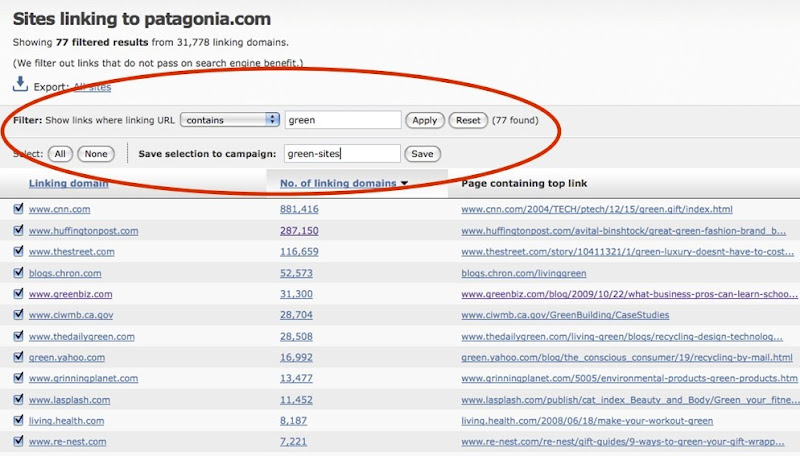This screenshot has width=800, height=456.
Task: Open the blogs.chron.com/livinggreen page link
Action: click(x=523, y=273)
